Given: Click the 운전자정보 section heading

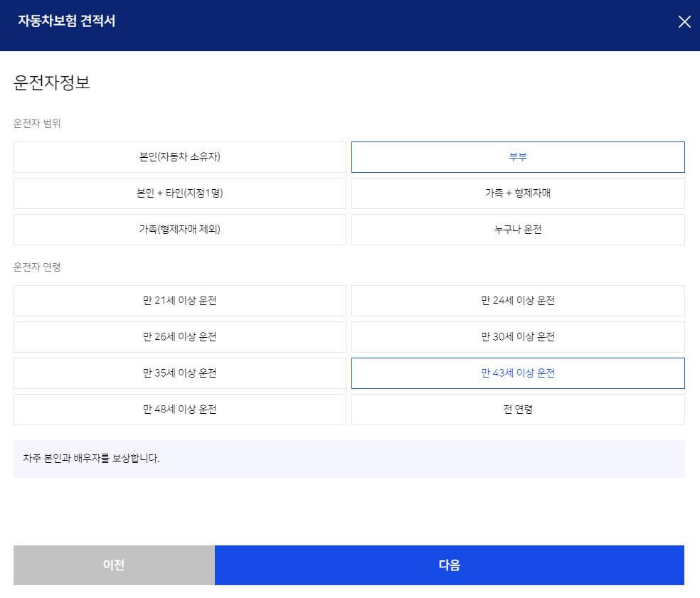Looking at the screenshot, I should 44,81.
